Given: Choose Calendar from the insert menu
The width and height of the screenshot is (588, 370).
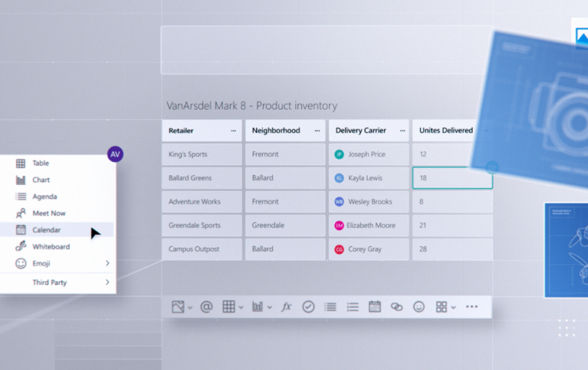Looking at the screenshot, I should tap(58, 229).
